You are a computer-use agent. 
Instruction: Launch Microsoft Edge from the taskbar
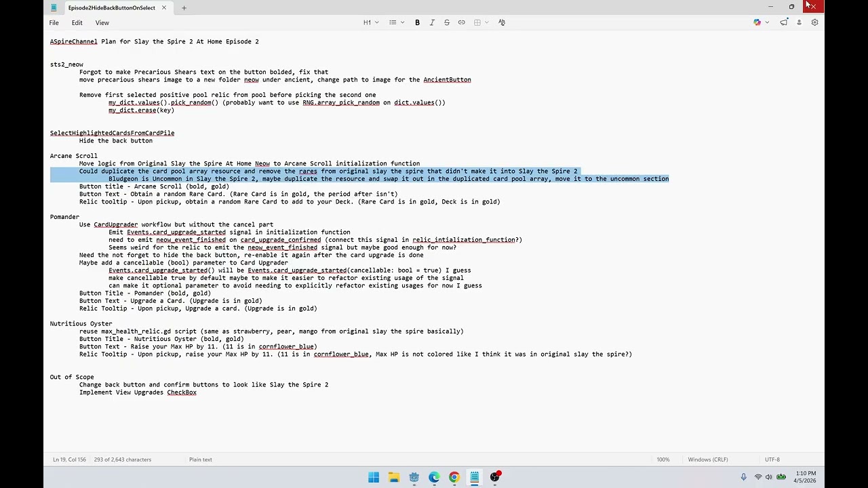pyautogui.click(x=434, y=477)
